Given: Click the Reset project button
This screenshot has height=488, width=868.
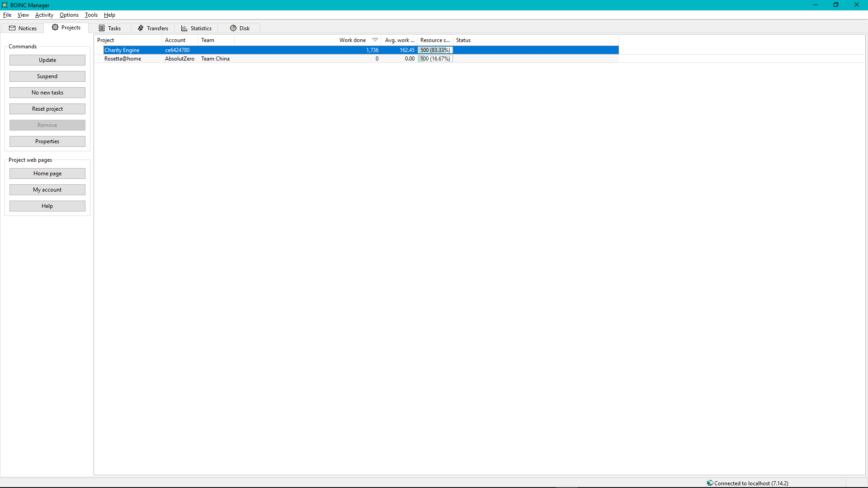Looking at the screenshot, I should [47, 109].
